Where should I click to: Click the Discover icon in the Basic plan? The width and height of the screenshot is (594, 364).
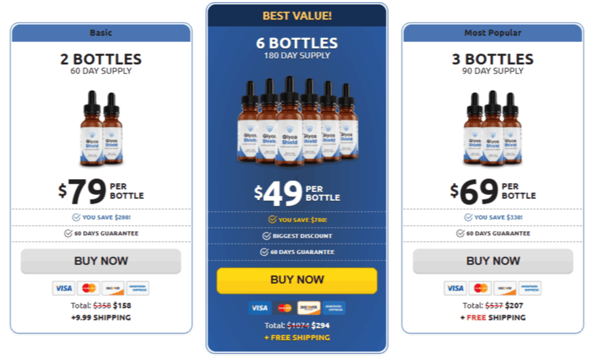click(114, 289)
